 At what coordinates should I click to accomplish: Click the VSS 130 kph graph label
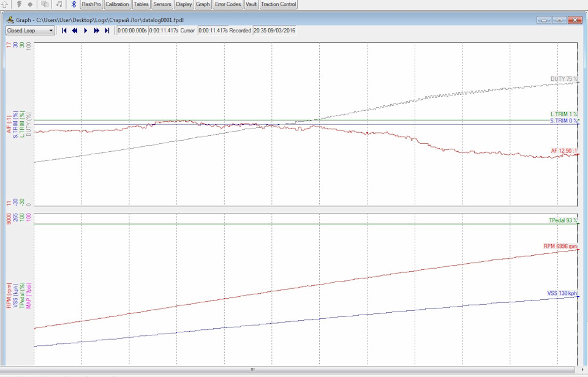coord(562,293)
